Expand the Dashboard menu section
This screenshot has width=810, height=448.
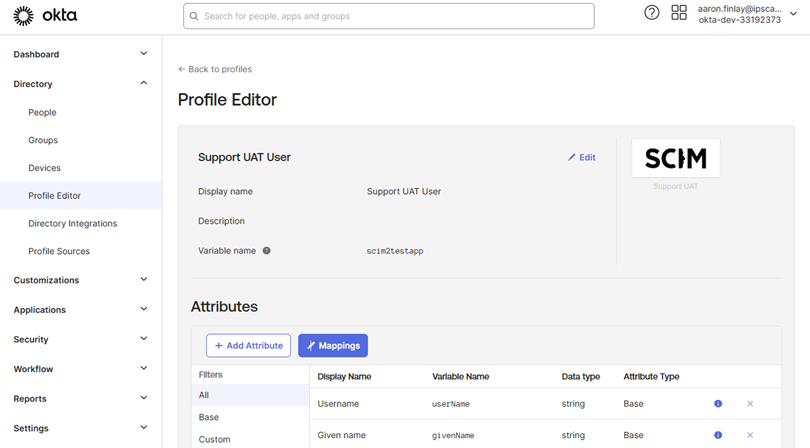(80, 54)
